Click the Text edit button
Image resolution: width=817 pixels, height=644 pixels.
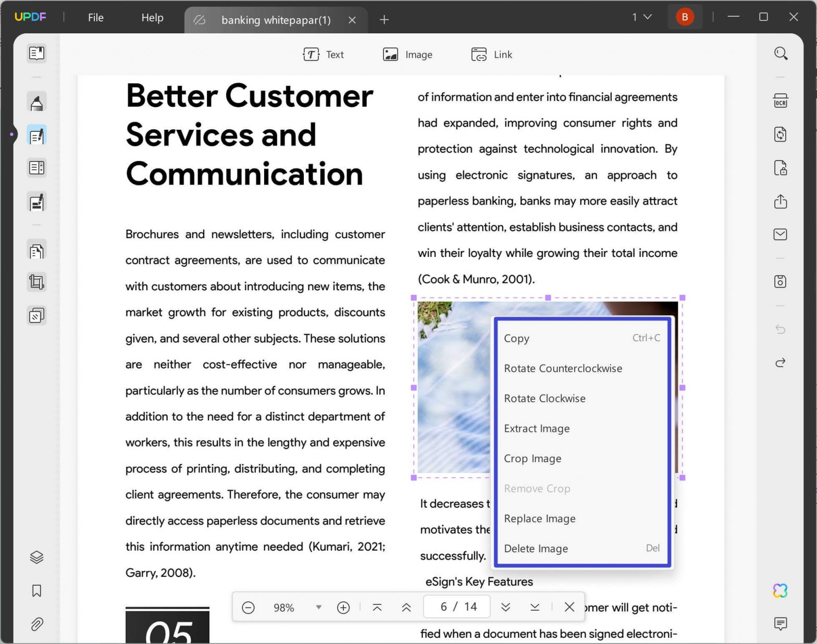(323, 54)
